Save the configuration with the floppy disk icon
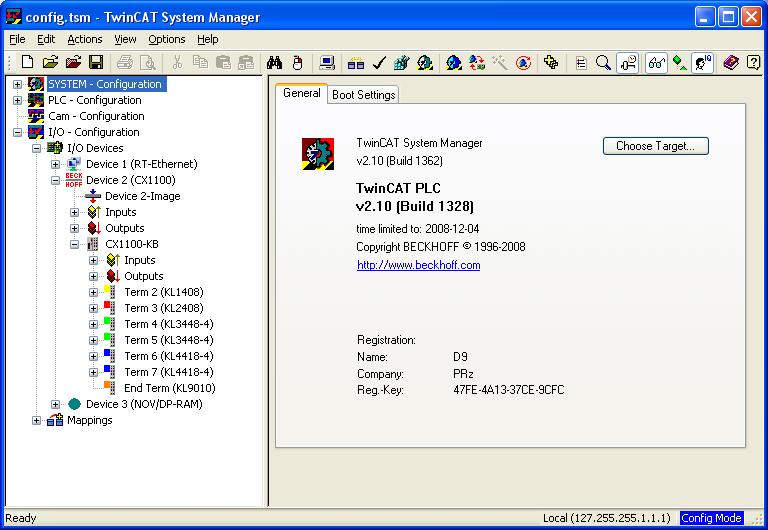 tap(96, 62)
